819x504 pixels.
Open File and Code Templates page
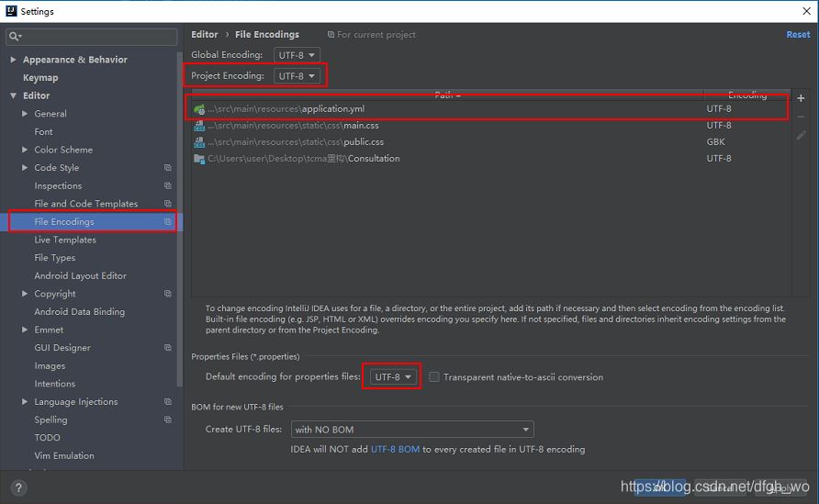(86, 204)
